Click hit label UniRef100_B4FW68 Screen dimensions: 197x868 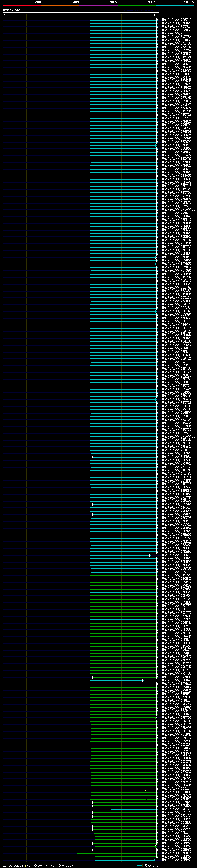click(176, 769)
